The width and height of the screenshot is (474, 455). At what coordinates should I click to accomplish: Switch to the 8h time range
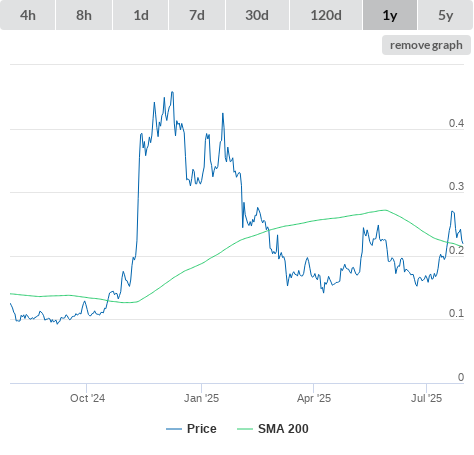[x=84, y=15]
